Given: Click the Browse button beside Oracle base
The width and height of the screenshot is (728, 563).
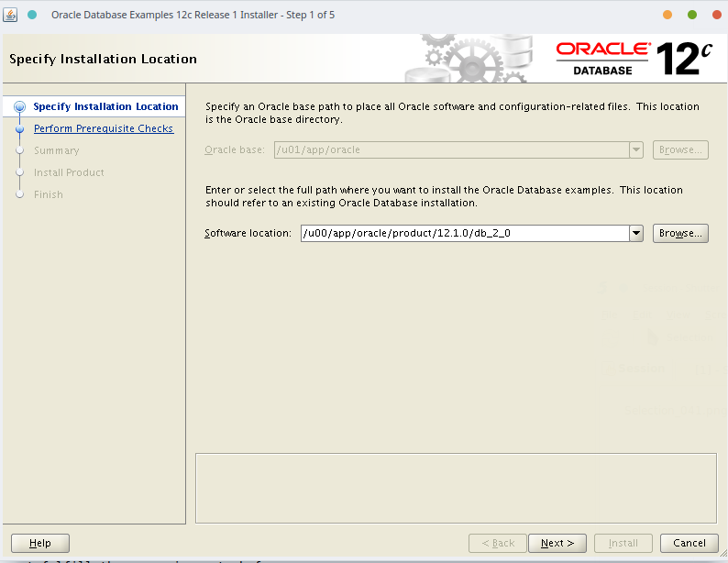Looking at the screenshot, I should point(680,149).
